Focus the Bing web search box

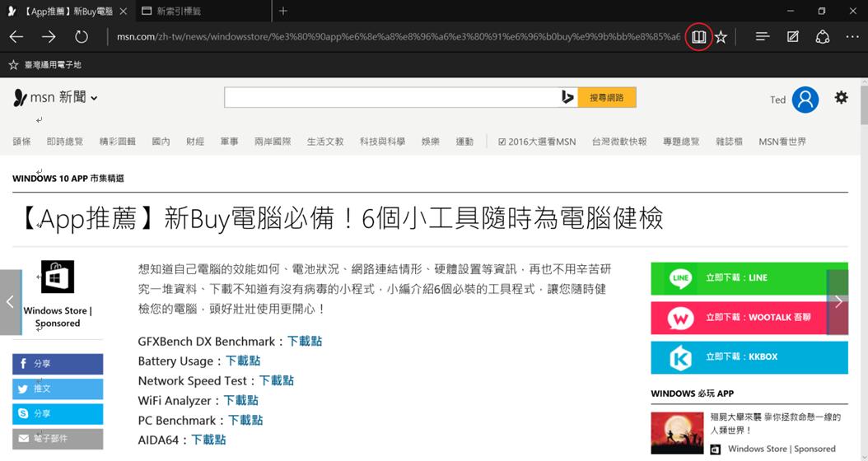click(x=392, y=97)
